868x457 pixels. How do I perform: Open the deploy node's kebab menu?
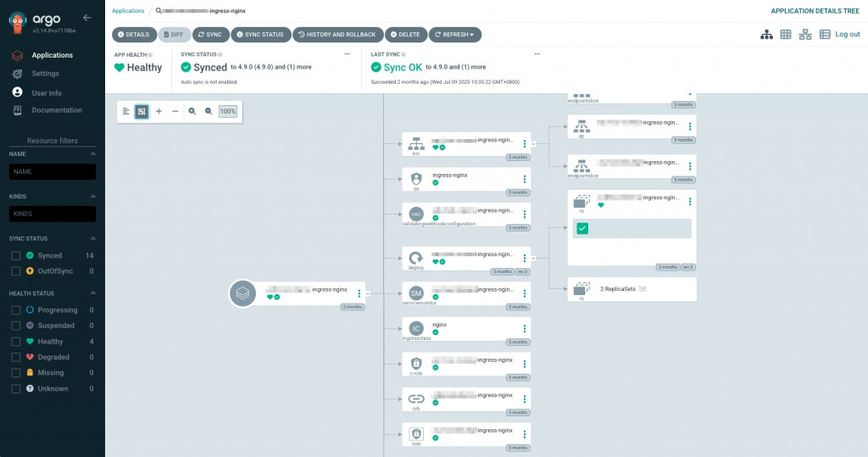(x=524, y=258)
